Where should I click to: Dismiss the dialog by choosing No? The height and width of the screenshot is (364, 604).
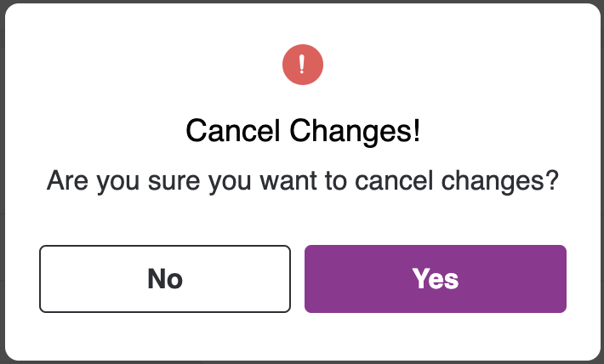[165, 278]
